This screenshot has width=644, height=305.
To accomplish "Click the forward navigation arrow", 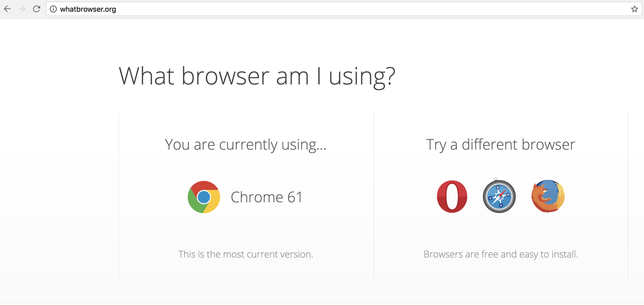I will tap(22, 9).
